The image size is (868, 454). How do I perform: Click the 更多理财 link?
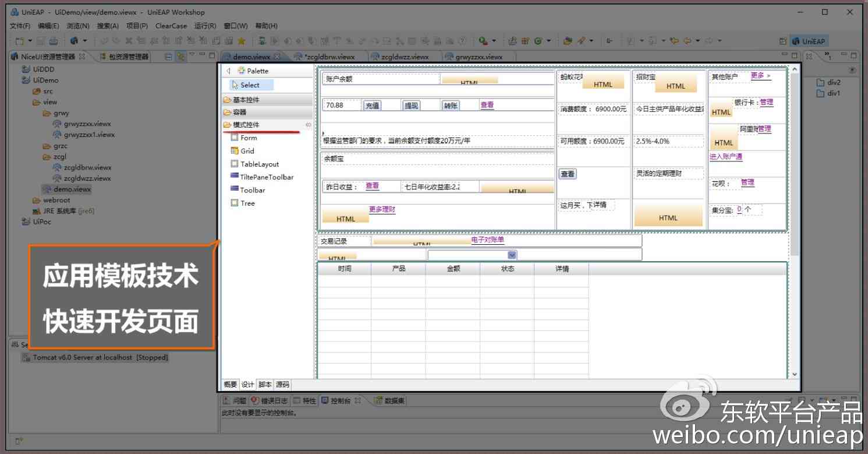pos(382,209)
